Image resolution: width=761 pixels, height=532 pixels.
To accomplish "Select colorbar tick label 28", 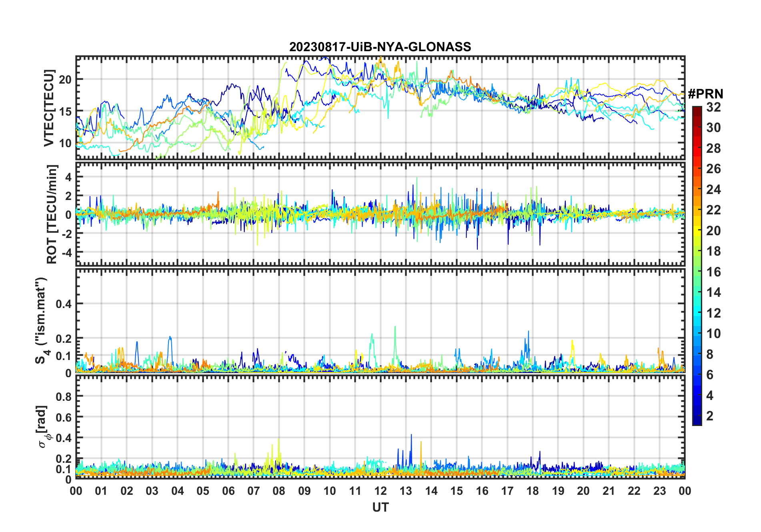I will [x=713, y=148].
